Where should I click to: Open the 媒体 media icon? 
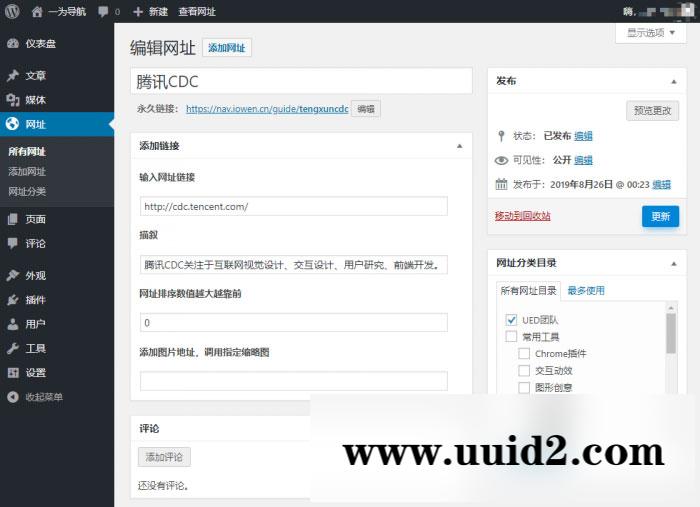point(13,100)
